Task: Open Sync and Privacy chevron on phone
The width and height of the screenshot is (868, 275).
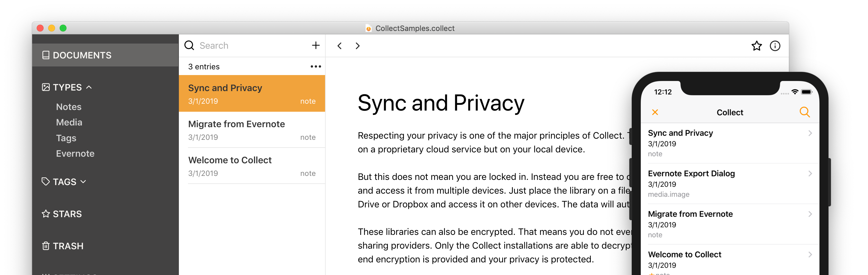Action: (x=810, y=133)
